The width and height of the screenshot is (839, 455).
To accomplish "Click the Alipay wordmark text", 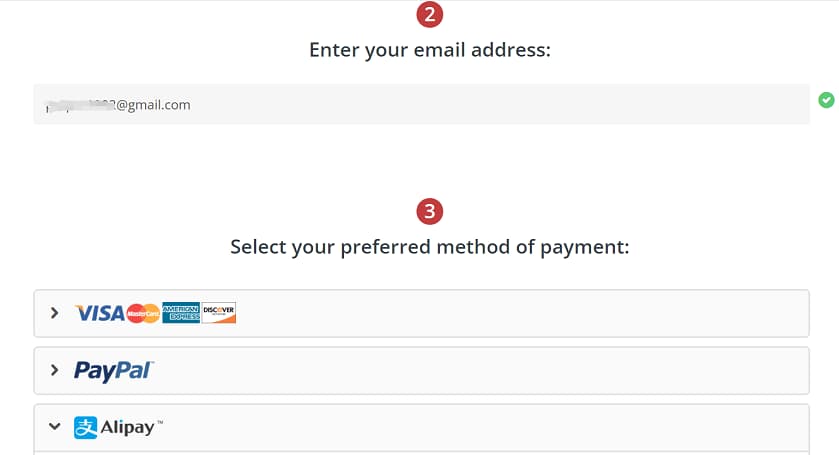I will 128,428.
